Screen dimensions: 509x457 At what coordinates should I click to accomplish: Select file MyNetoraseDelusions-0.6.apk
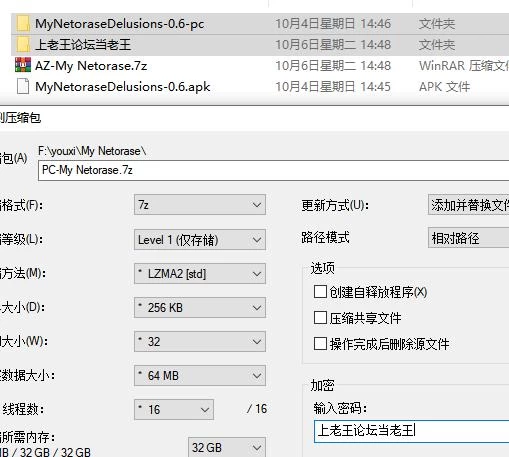[123, 87]
